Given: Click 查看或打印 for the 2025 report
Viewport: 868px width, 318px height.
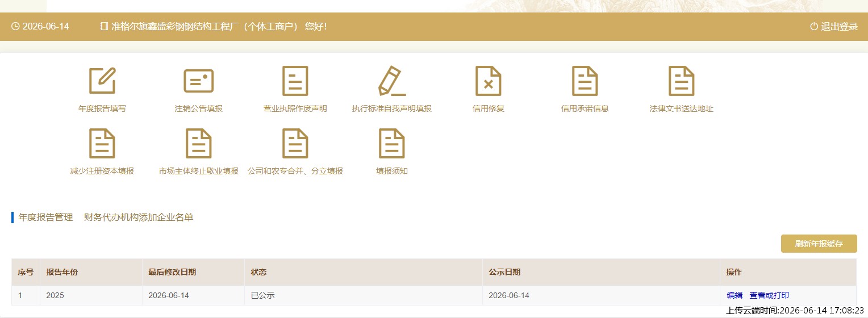Looking at the screenshot, I should point(769,295).
